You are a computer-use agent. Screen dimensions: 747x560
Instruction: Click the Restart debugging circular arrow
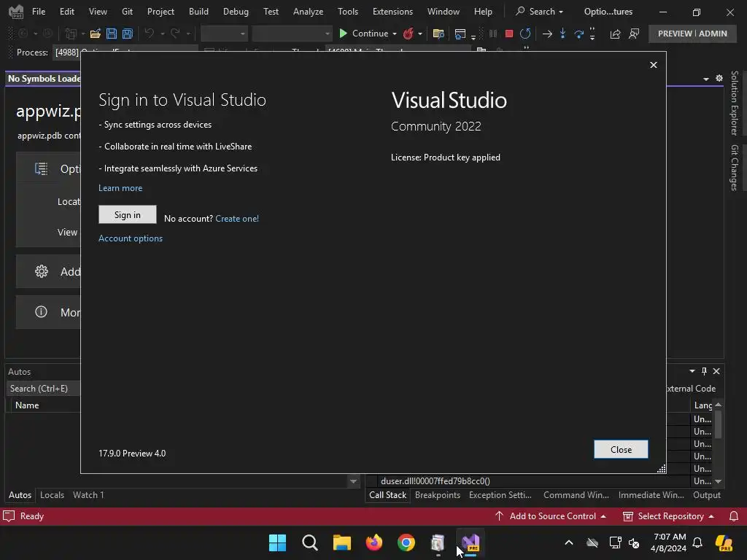(525, 34)
